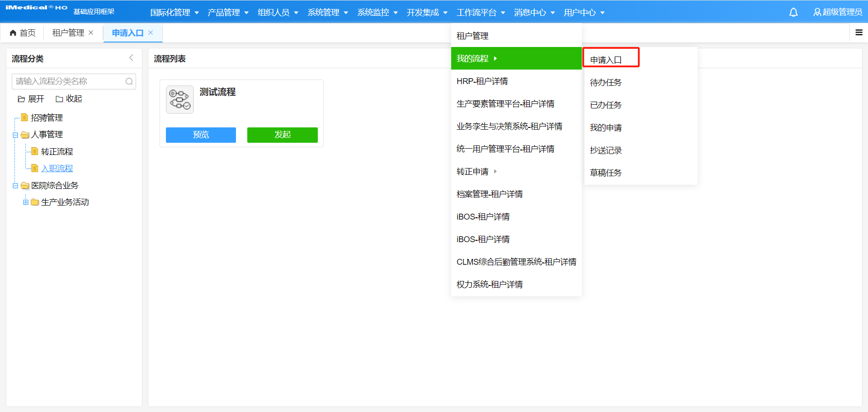Click the 超级管理员 user icon
This screenshot has width=868, height=412.
817,13
